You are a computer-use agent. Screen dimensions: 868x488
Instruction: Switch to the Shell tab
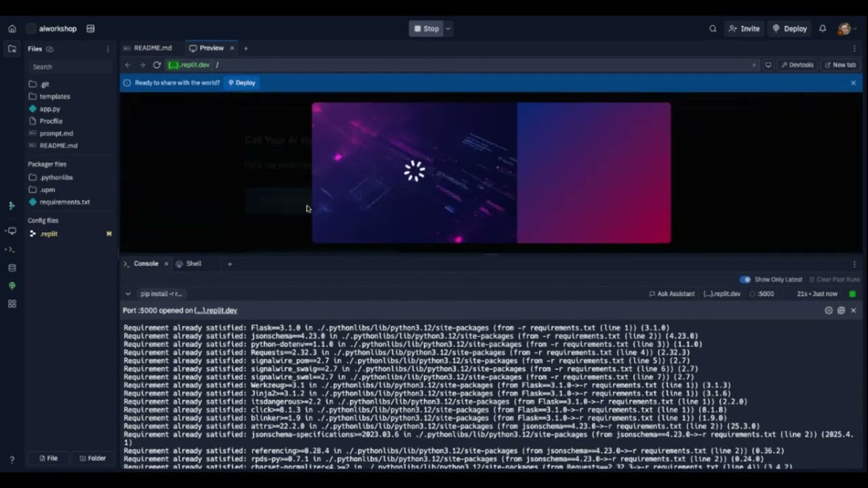click(189, 264)
